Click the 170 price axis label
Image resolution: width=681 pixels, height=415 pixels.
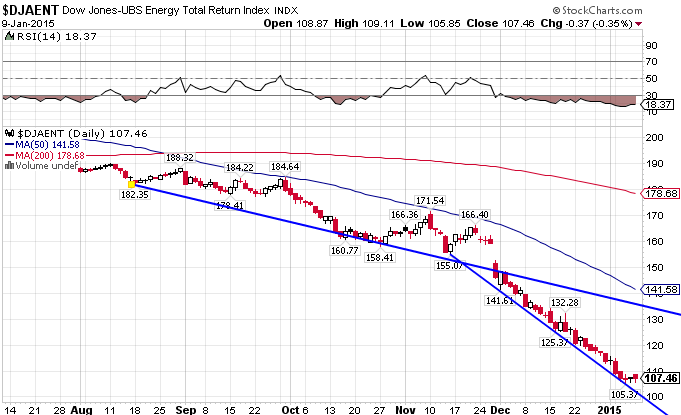(x=655, y=216)
